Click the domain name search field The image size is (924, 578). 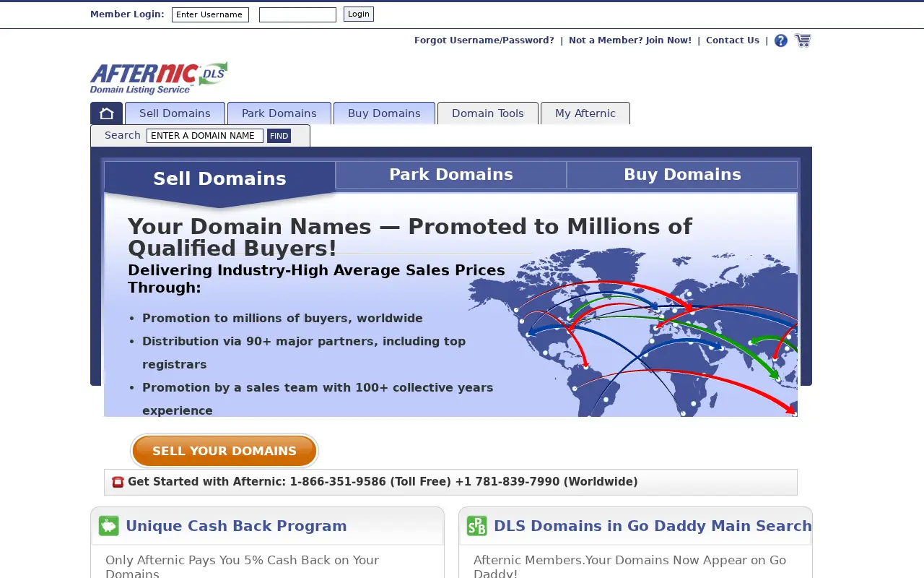[x=205, y=136]
